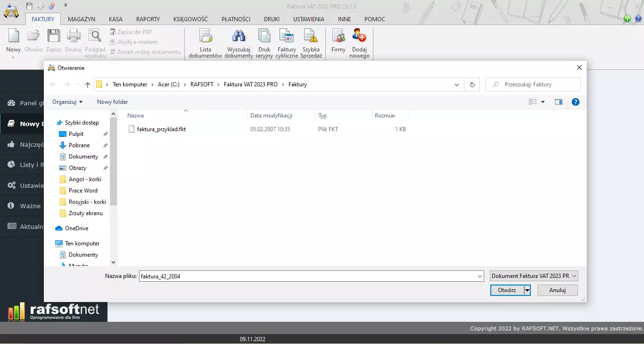The width and height of the screenshot is (644, 344).
Task: Launch Szybka Sprzedaż
Action: tap(311, 42)
